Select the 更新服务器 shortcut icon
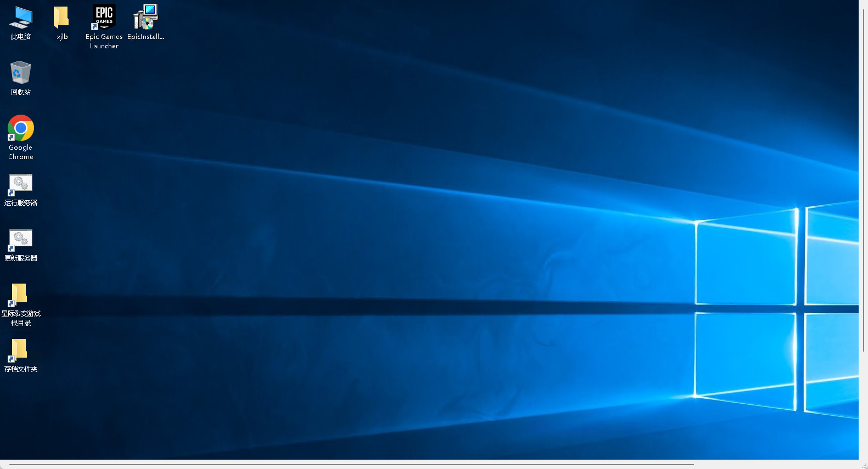Viewport: 868px width, 469px height. coord(21,240)
